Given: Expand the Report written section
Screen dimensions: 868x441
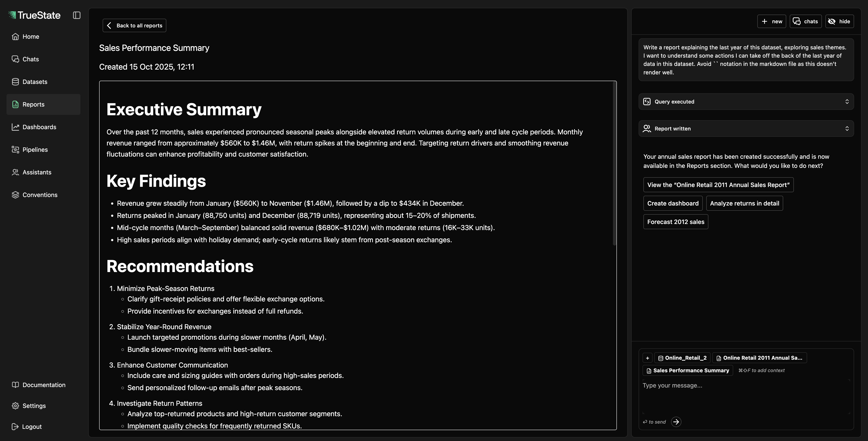Looking at the screenshot, I should click(x=847, y=128).
